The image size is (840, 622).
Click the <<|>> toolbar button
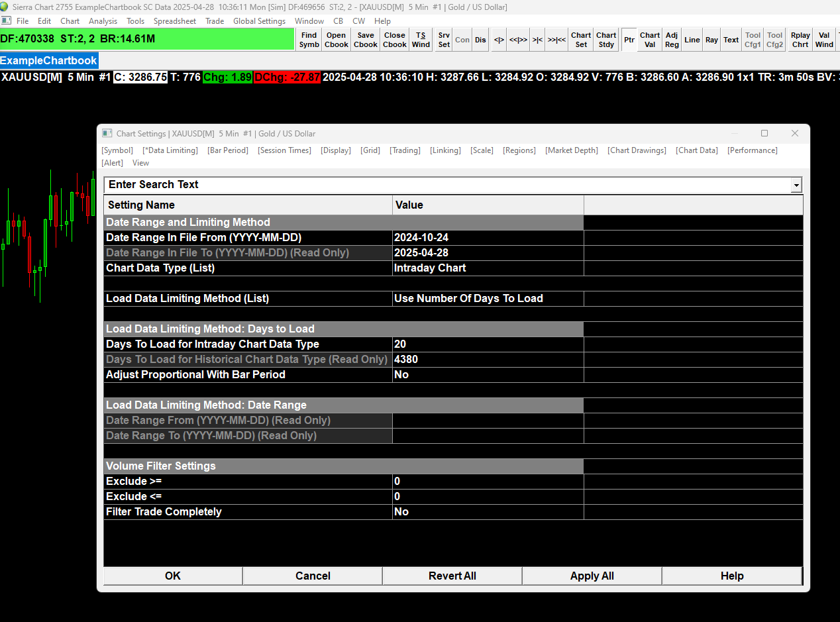coord(518,40)
